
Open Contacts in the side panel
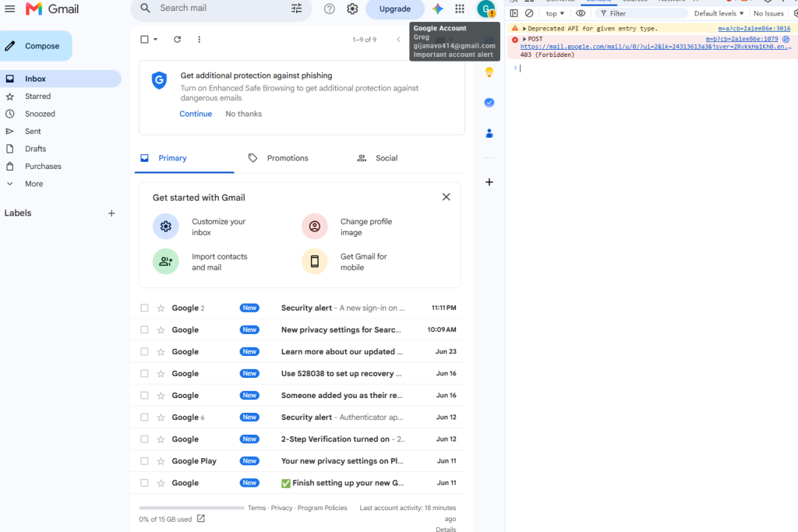(489, 133)
